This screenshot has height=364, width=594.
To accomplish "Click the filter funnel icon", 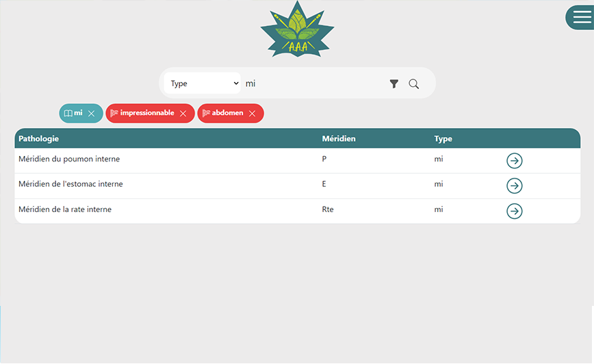I will (394, 83).
